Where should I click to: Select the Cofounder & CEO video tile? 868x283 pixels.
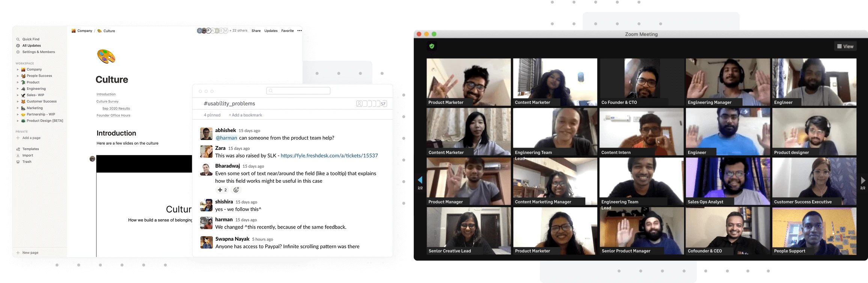[x=728, y=231]
